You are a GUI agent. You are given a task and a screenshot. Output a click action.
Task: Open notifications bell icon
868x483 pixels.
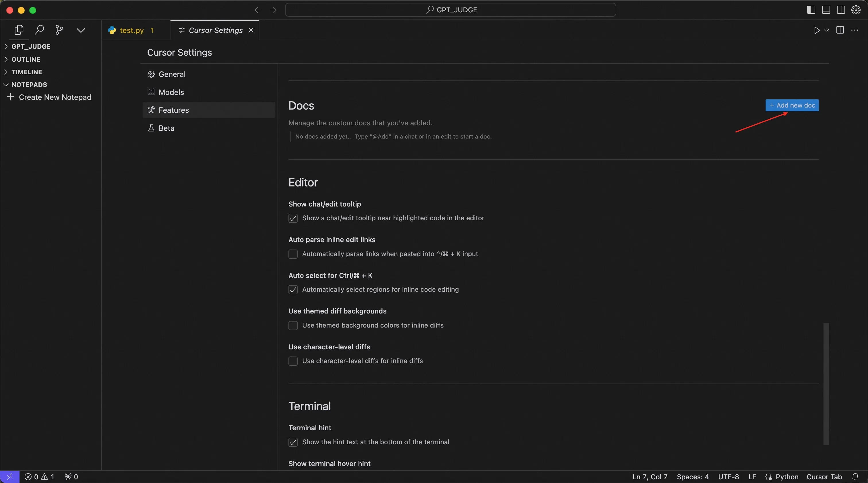(x=855, y=477)
